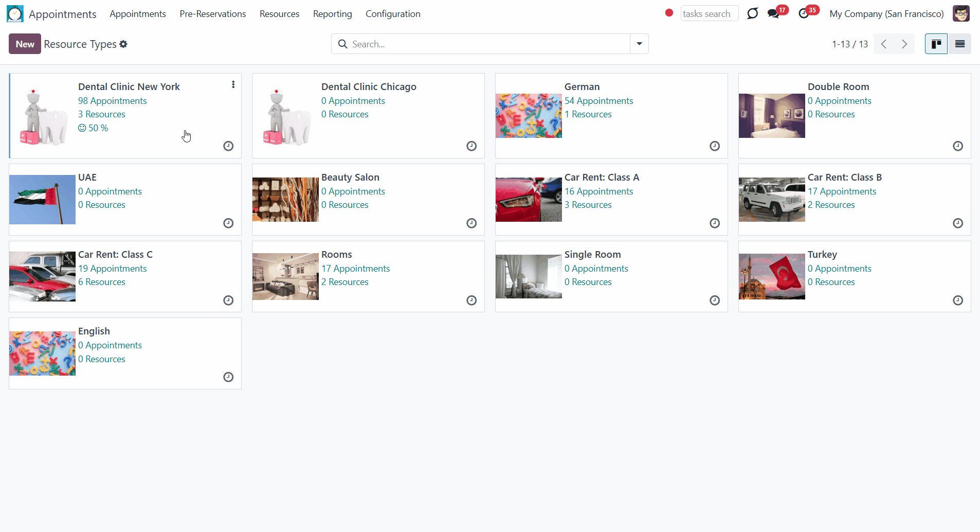Open the Resources menu
The image size is (980, 532).
[279, 14]
